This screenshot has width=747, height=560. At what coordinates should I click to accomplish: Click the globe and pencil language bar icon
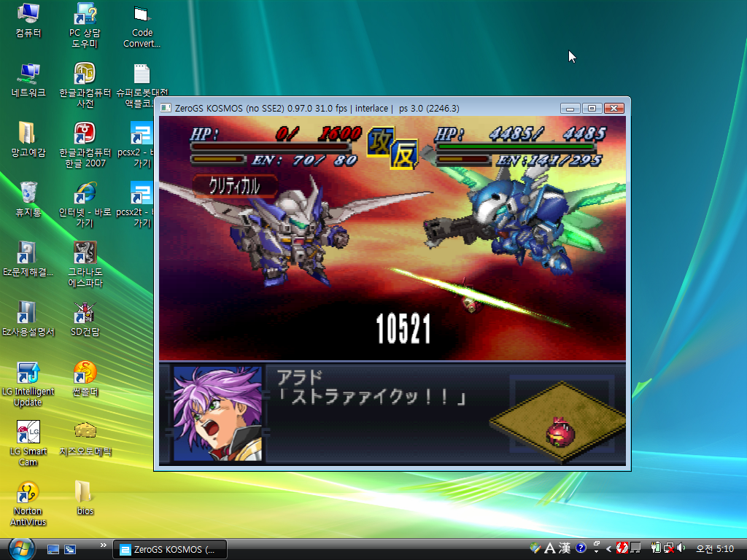[535, 548]
